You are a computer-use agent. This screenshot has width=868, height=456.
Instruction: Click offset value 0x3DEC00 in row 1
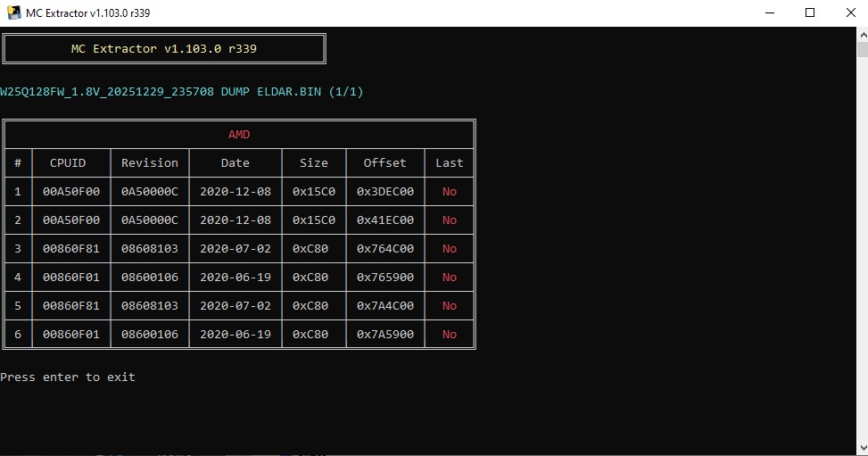pos(385,192)
